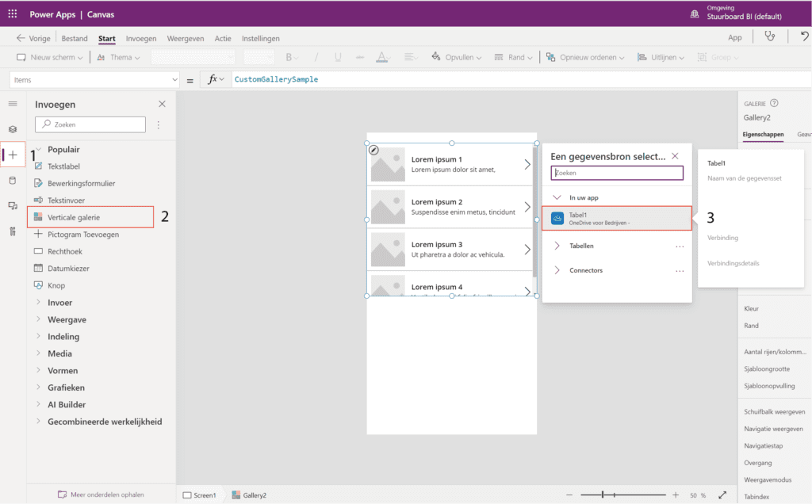Click the zoom level slider

[x=623, y=495]
